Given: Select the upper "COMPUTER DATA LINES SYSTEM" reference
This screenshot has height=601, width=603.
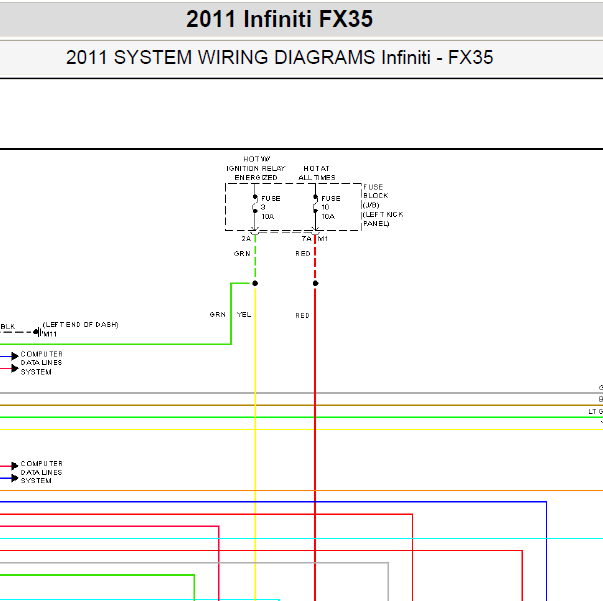Looking at the screenshot, I should coord(41,363).
